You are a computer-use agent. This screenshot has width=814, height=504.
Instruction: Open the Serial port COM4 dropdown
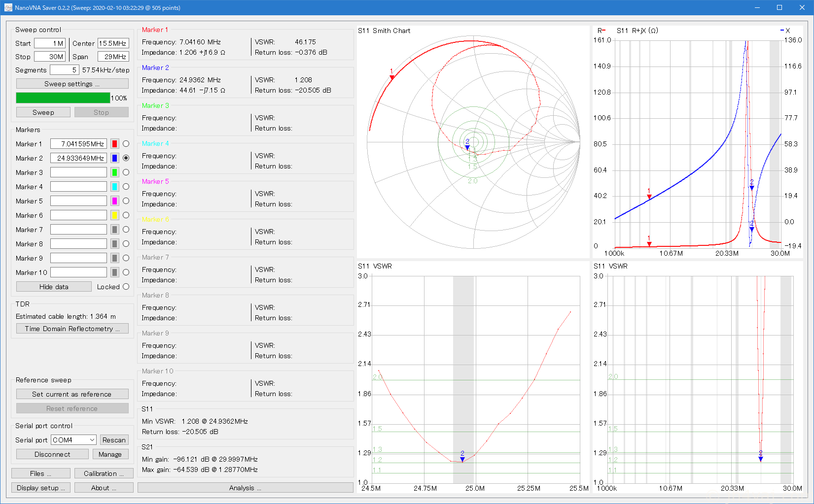pos(73,440)
